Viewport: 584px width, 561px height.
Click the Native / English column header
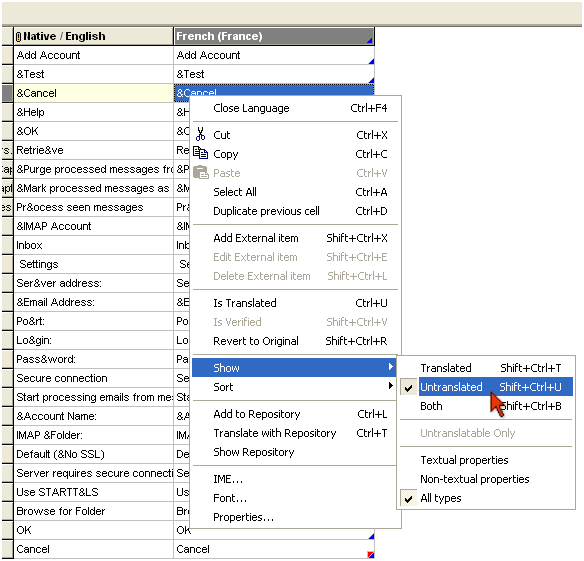coord(93,36)
